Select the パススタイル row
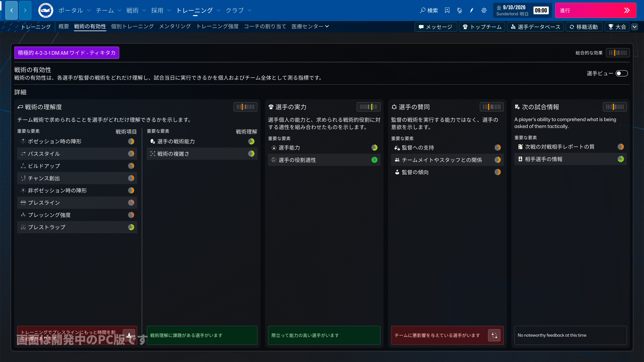The height and width of the screenshot is (362, 644). pyautogui.click(x=77, y=154)
